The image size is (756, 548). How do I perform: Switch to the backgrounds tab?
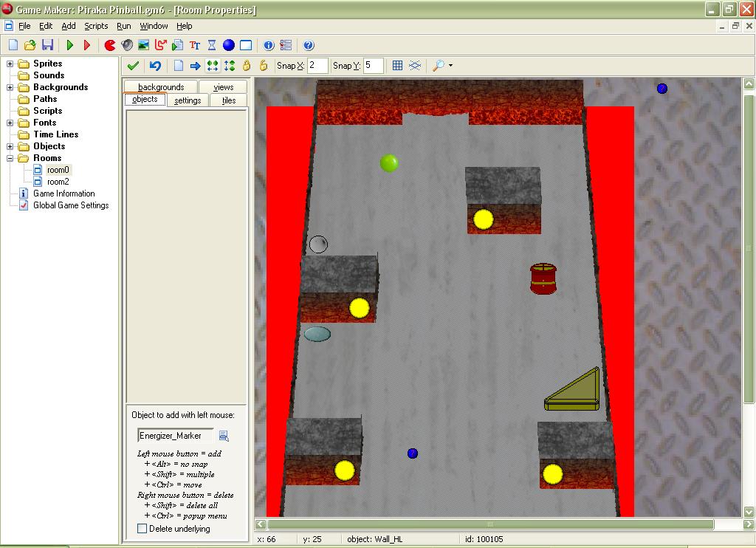[x=161, y=87]
